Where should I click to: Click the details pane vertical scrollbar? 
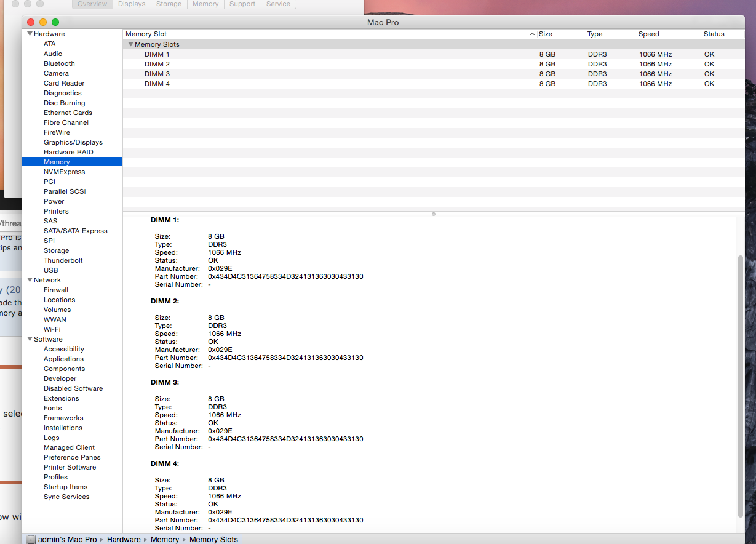(x=741, y=385)
